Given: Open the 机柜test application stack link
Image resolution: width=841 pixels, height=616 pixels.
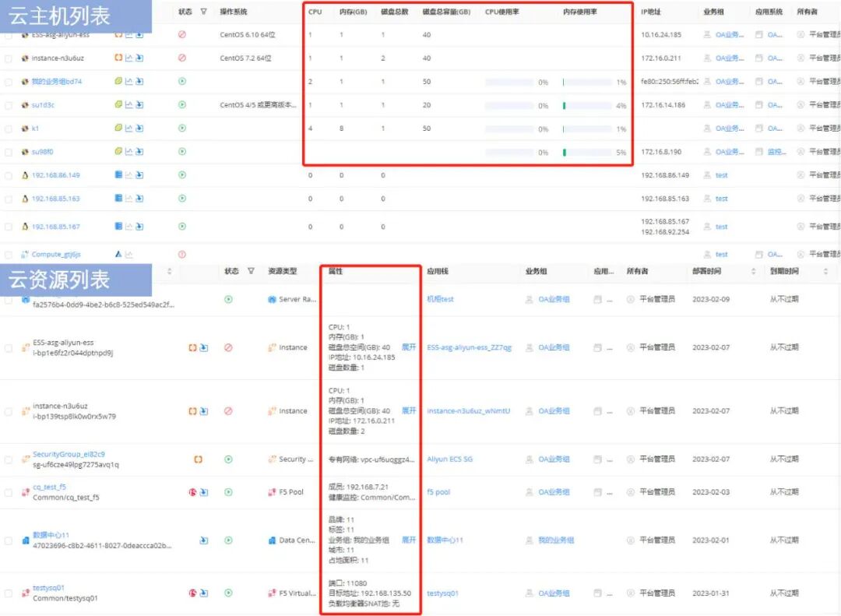Looking at the screenshot, I should point(440,299).
